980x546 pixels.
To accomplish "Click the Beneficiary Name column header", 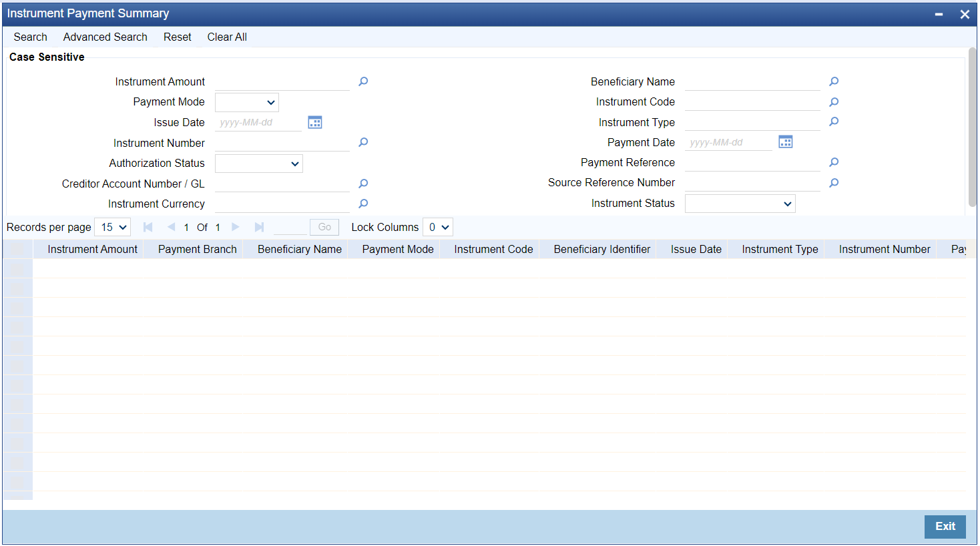I will coord(300,249).
